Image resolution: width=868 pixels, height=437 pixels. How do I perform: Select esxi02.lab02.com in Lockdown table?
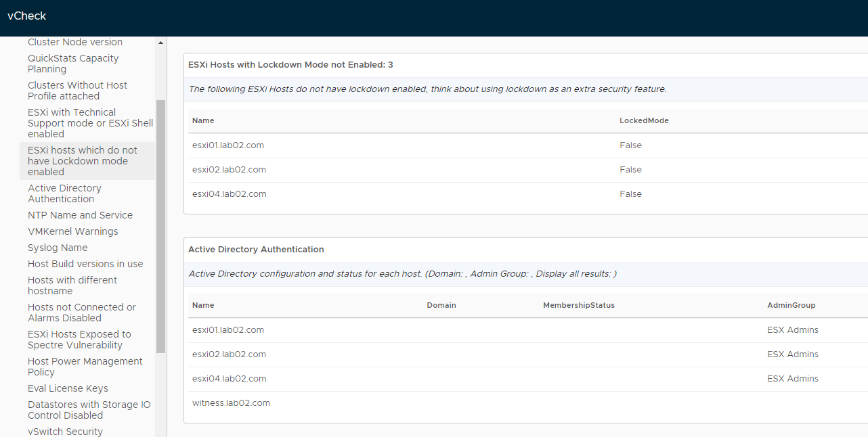tap(229, 170)
